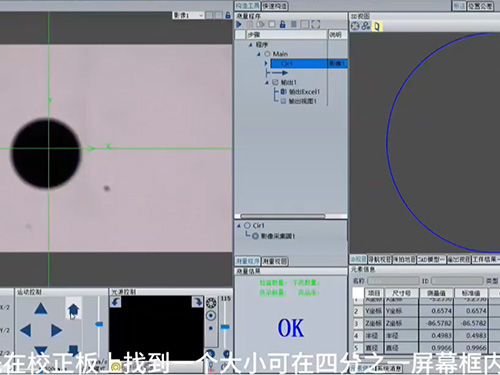Click the 尺寸号 column header
Viewport: 500px width, 375px height.
(x=401, y=293)
